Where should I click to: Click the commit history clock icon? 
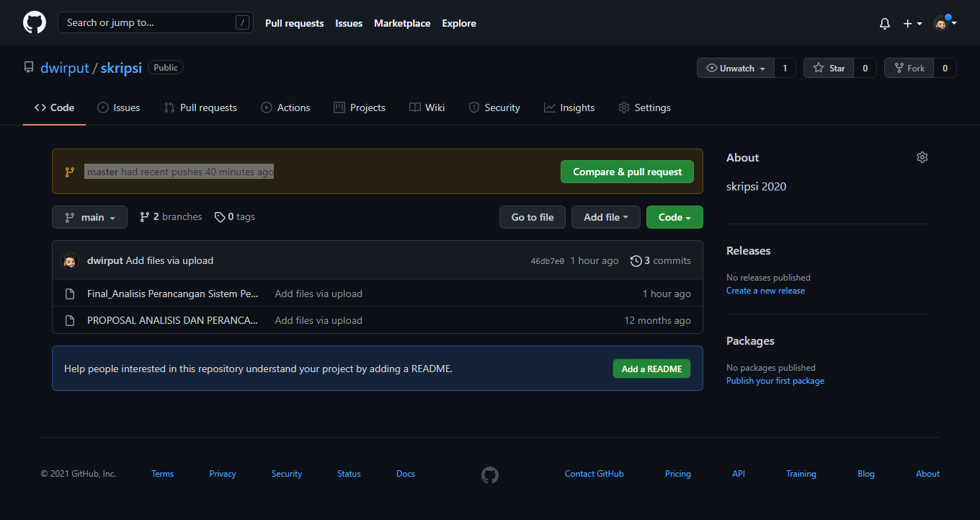coord(636,260)
